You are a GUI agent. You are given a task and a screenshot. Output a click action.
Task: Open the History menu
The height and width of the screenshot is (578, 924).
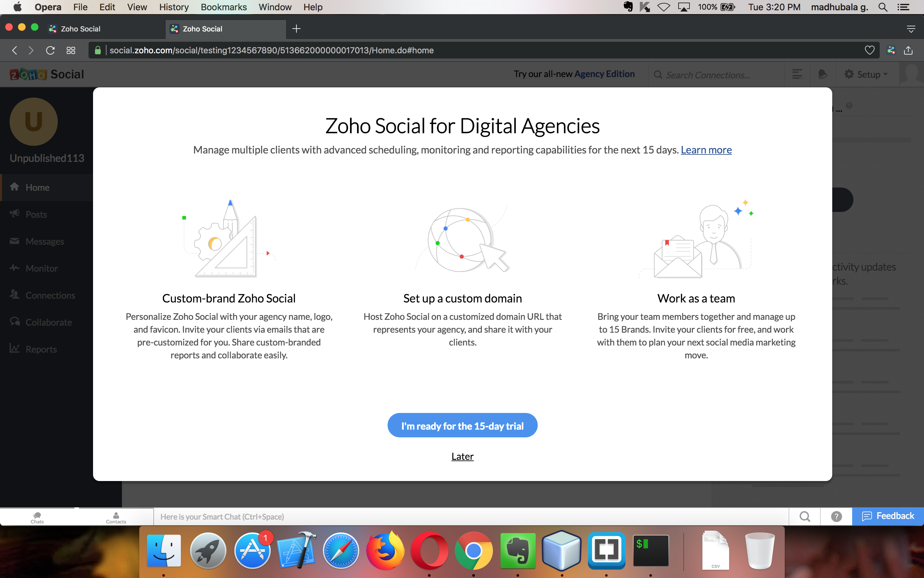tap(174, 7)
